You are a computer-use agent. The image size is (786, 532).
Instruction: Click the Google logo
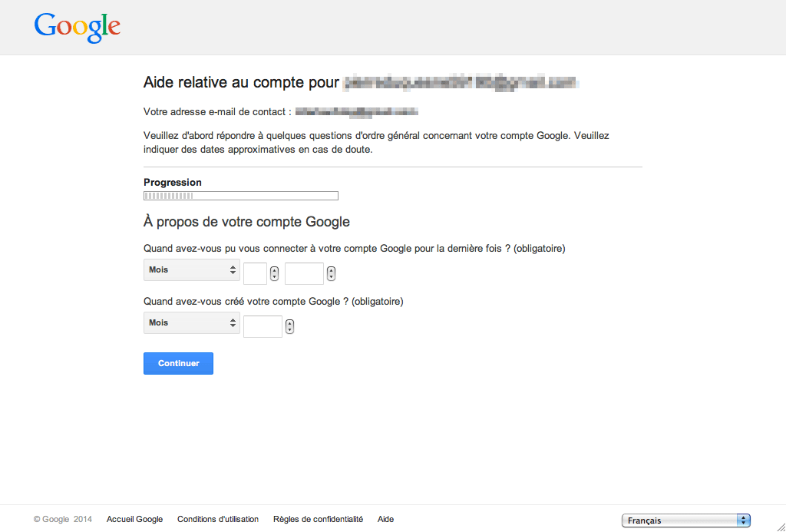point(78,28)
